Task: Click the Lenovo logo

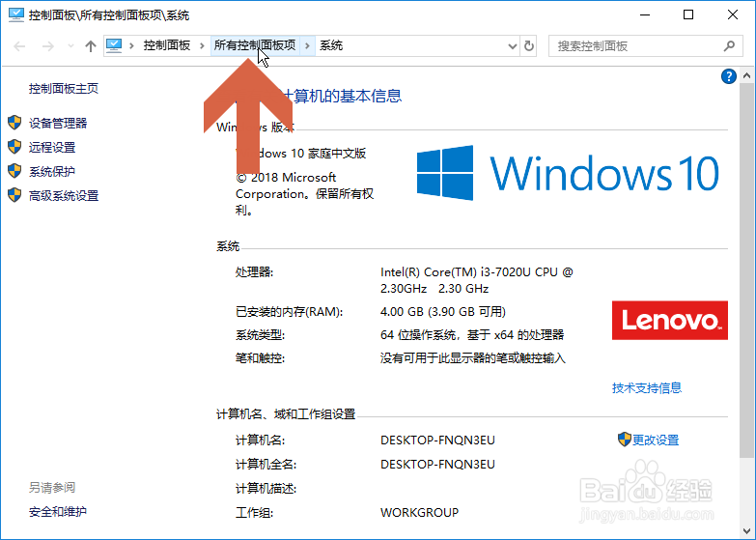Action: (670, 321)
